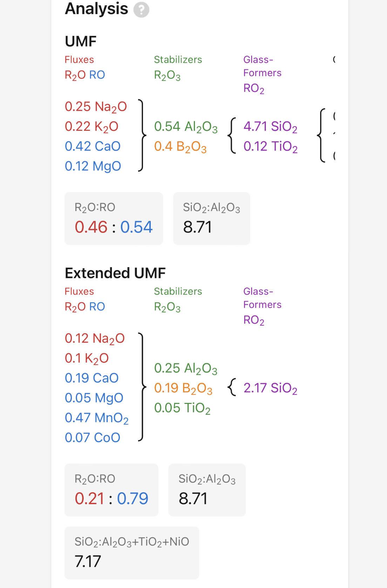Select the 0.42 CaO flux entry

(93, 146)
